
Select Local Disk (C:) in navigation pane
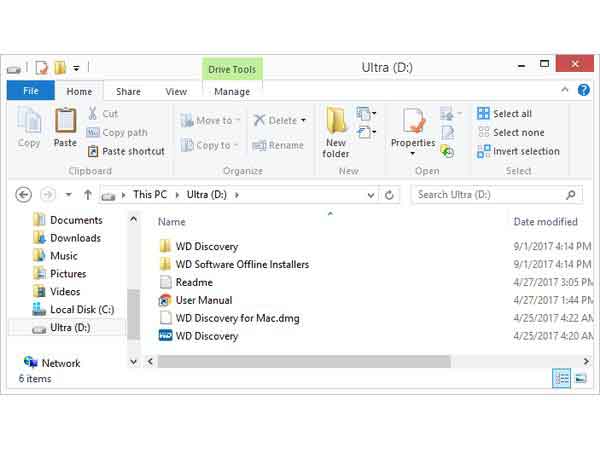click(73, 309)
